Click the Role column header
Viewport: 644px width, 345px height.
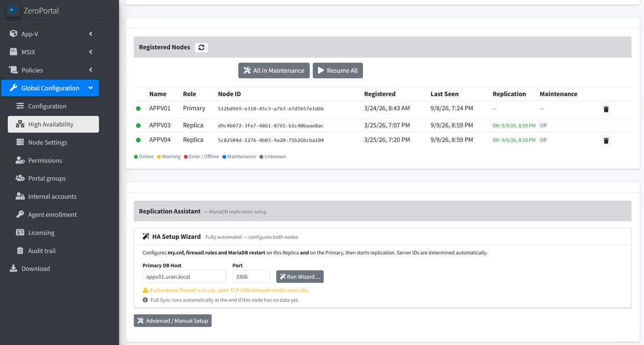pos(190,94)
